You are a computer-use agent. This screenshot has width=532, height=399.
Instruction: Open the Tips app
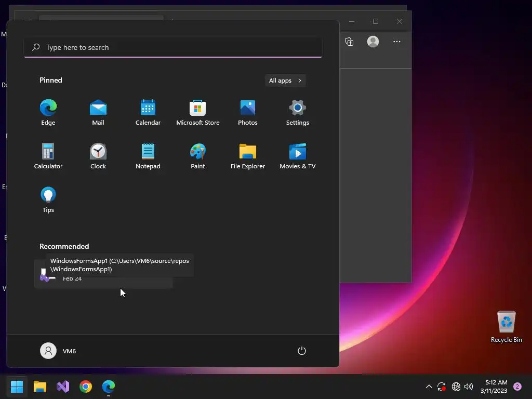coord(48,200)
